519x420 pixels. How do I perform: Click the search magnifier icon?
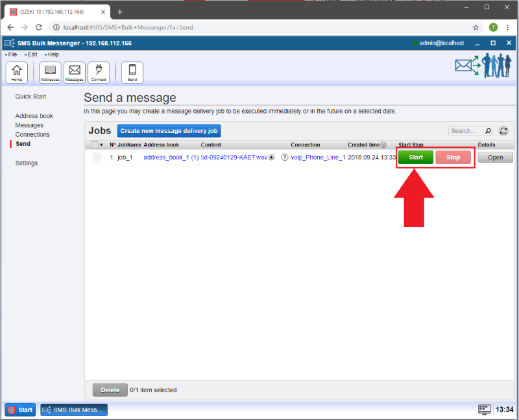[488, 131]
